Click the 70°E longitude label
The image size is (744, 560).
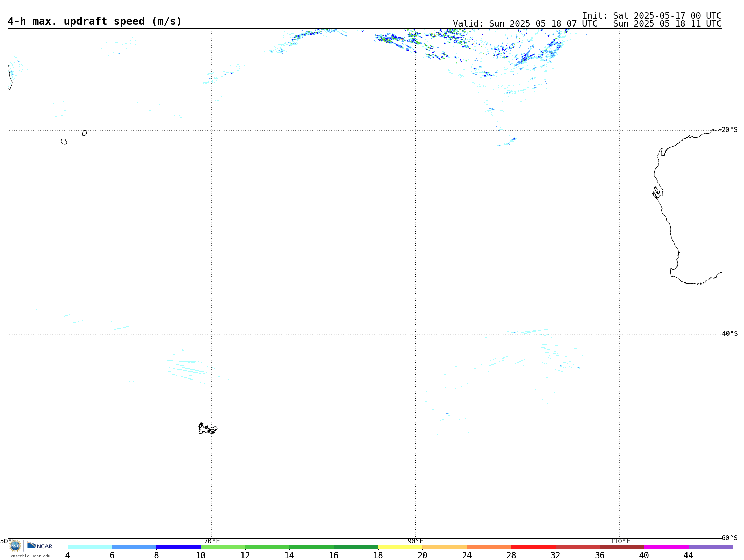coord(212,541)
